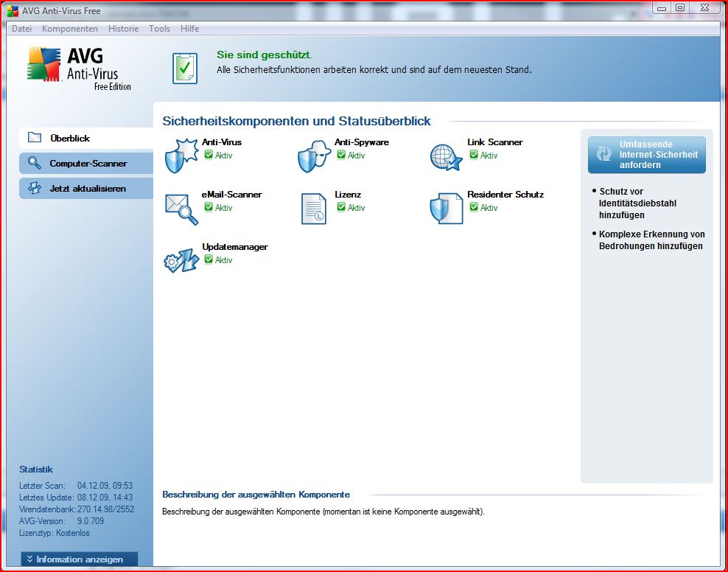Select the Link Scanner component title
This screenshot has width=728, height=572.
tap(495, 142)
